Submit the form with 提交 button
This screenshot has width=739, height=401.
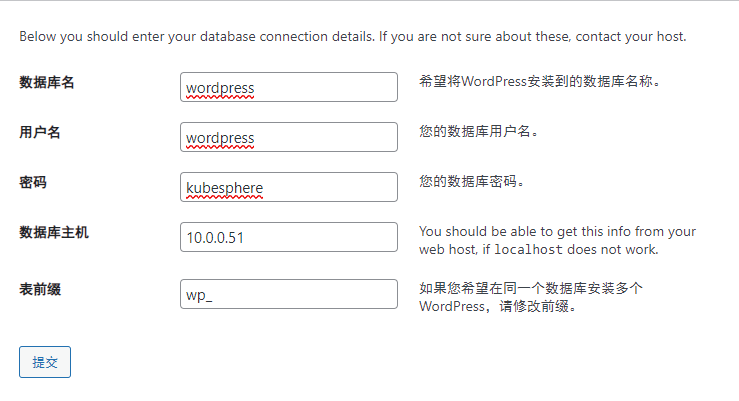tap(45, 362)
